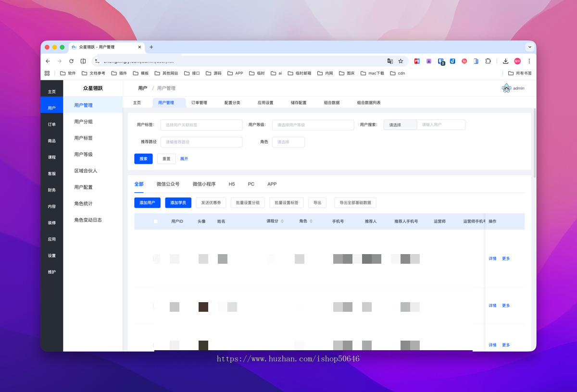Screen dimensions: 577x392
Task: Click the blue 搜索 button
Action: pyautogui.click(x=143, y=159)
